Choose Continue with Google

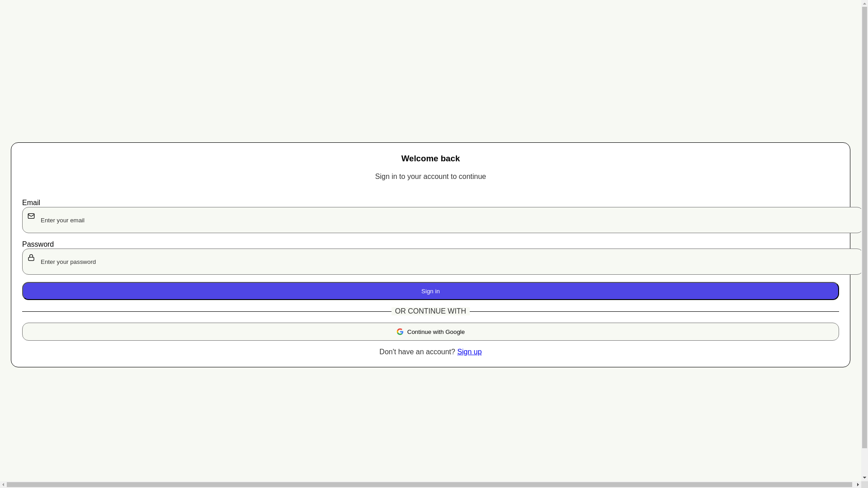click(x=430, y=332)
